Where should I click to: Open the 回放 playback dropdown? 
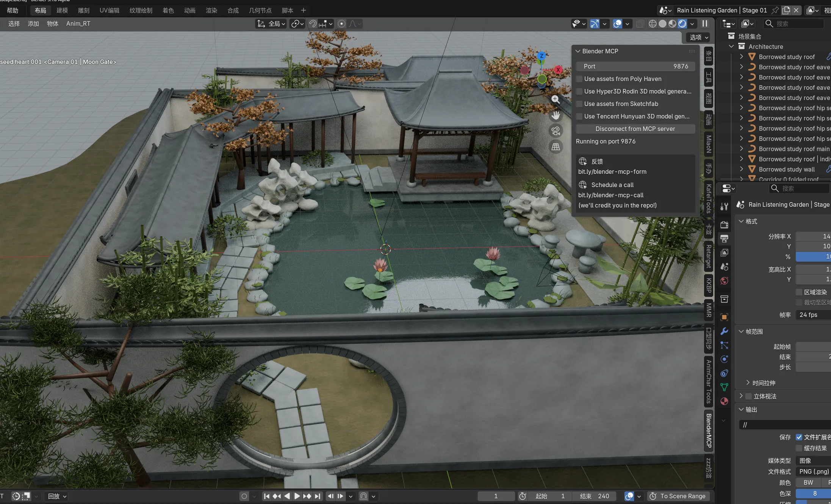(57, 496)
